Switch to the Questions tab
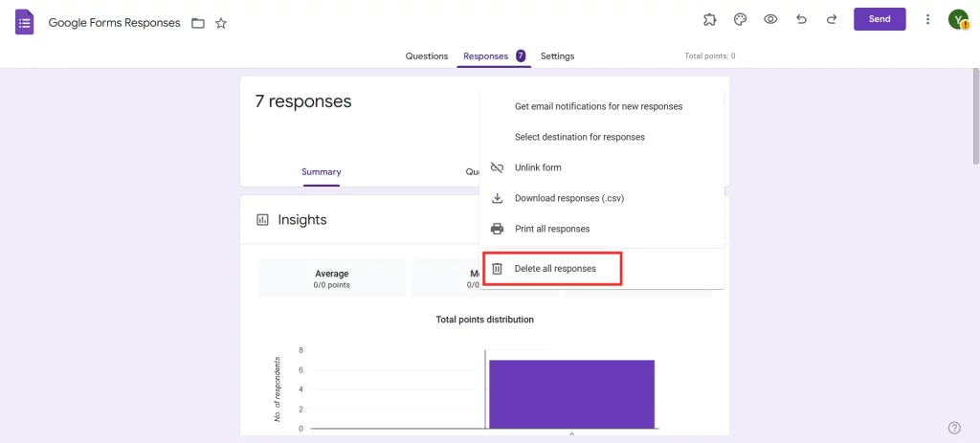980x443 pixels. 427,56
